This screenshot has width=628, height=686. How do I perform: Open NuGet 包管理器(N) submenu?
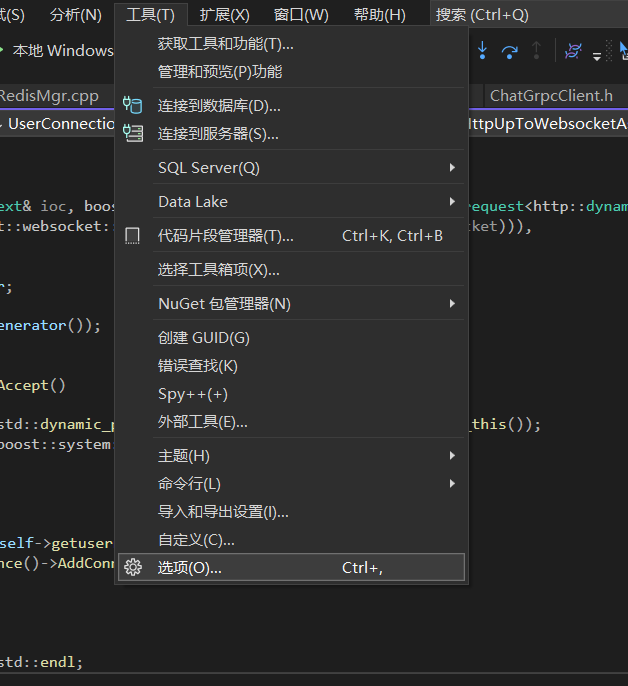click(291, 304)
